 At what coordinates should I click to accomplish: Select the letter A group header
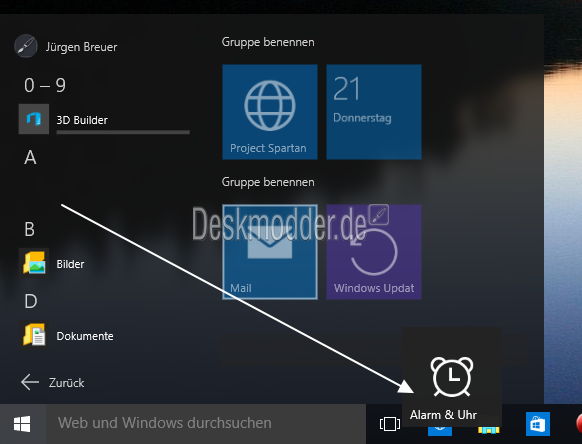point(30,157)
